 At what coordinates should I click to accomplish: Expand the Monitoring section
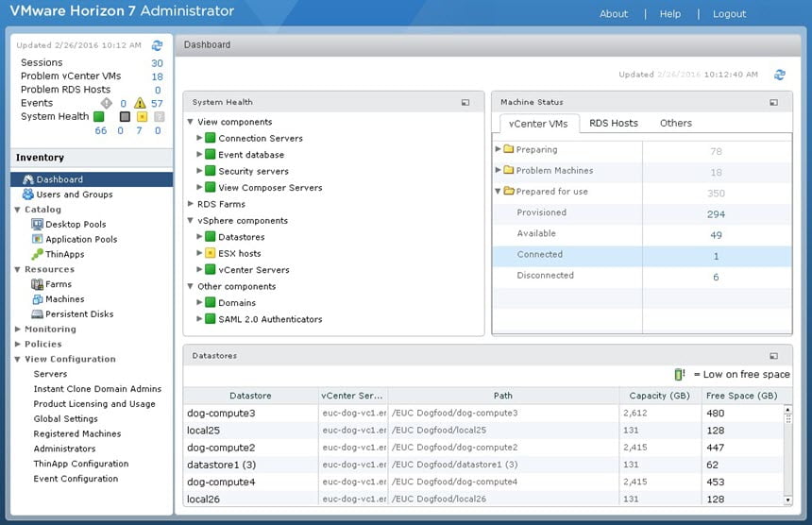point(18,330)
